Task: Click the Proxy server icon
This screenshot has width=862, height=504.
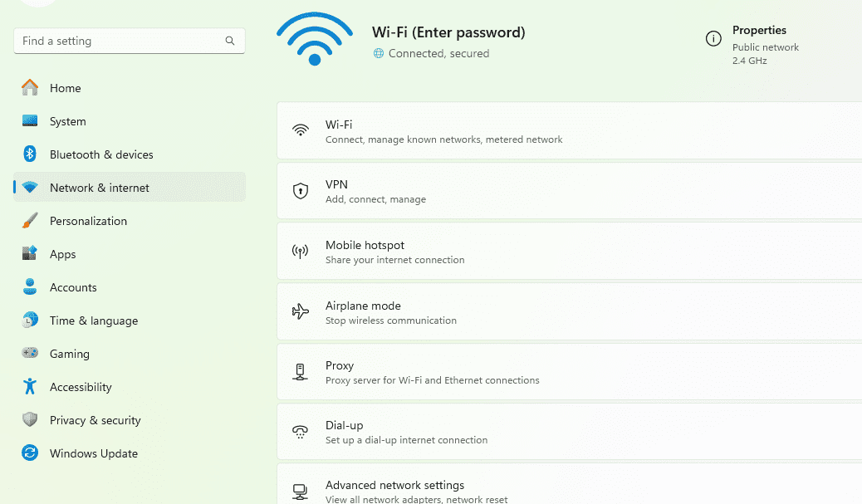Action: [301, 371]
